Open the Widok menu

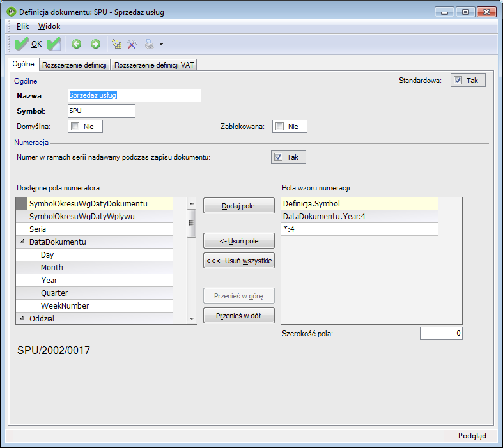point(49,26)
